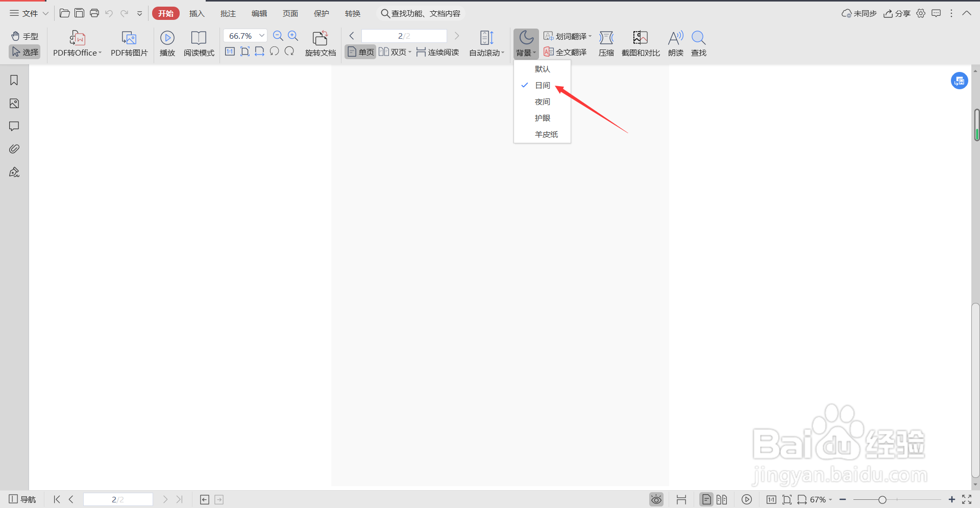The image size is (980, 508).
Task: Choose 羊皮纸 parchment background
Action: click(542, 134)
